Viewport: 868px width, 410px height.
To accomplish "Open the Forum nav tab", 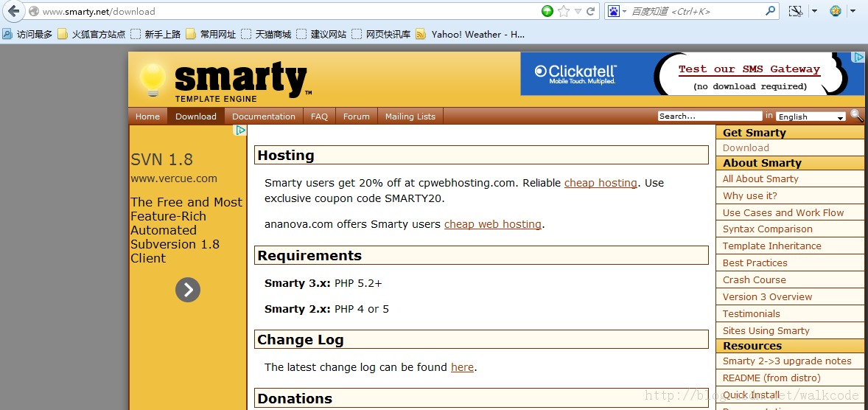I will [357, 117].
